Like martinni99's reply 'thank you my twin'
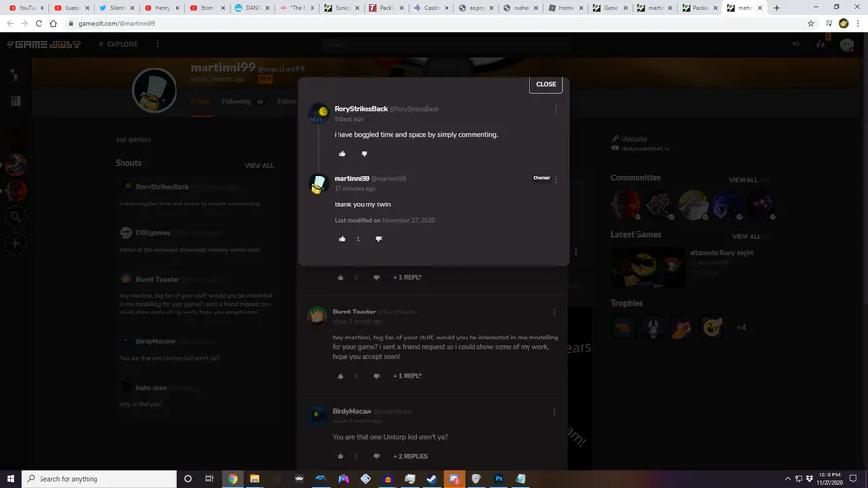Image resolution: width=868 pixels, height=488 pixels. 342,239
